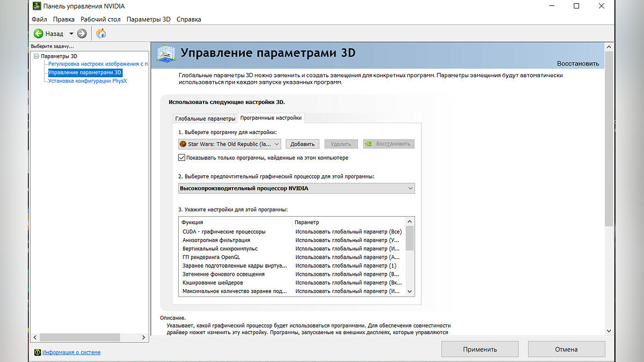This screenshot has width=644, height=362.
Task: Switch to 'Глобальные параметры' tab
Action: (x=205, y=119)
